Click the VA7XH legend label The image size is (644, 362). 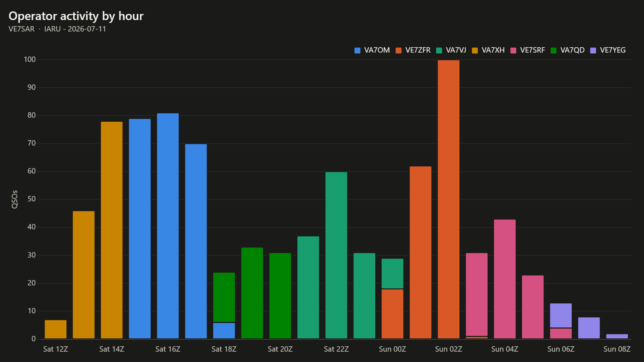[x=493, y=50]
